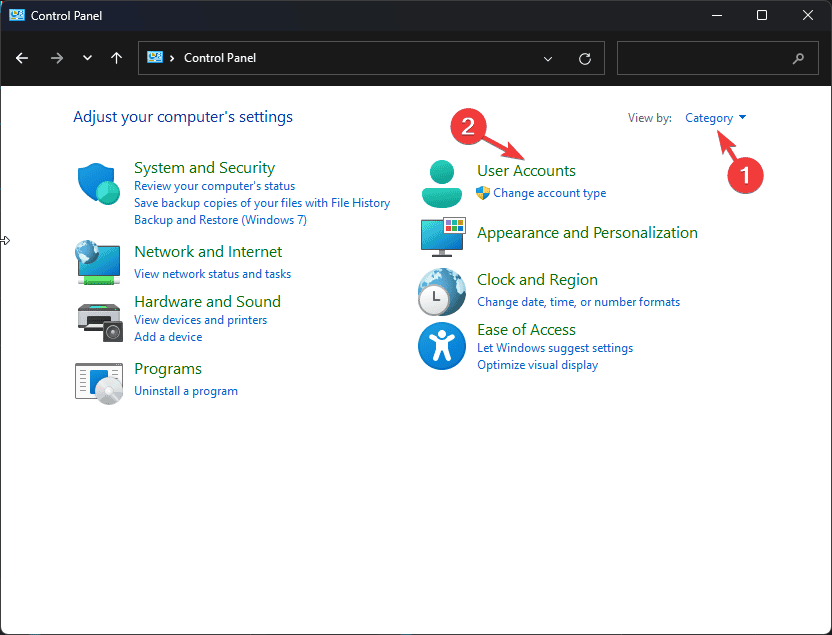
Task: Click Backup and Restore (Windows 7)
Action: click(x=220, y=220)
